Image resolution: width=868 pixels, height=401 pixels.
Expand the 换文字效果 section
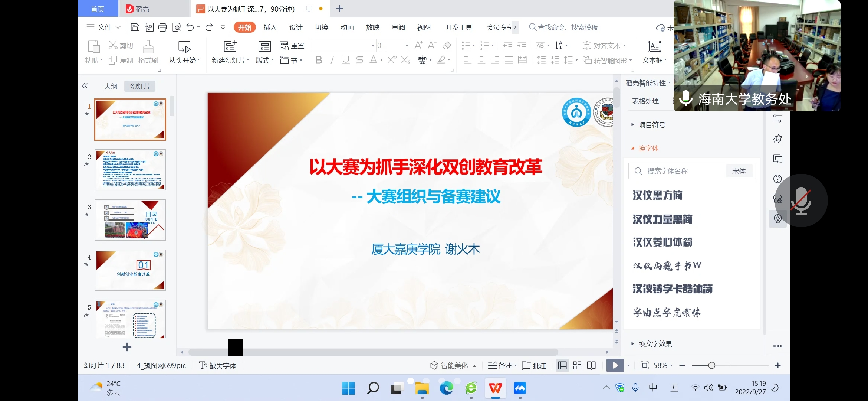point(655,344)
